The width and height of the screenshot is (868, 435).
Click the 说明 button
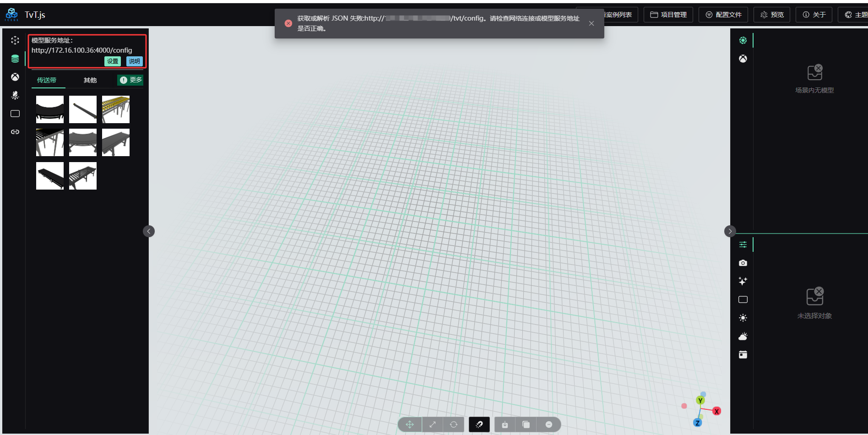tap(134, 61)
